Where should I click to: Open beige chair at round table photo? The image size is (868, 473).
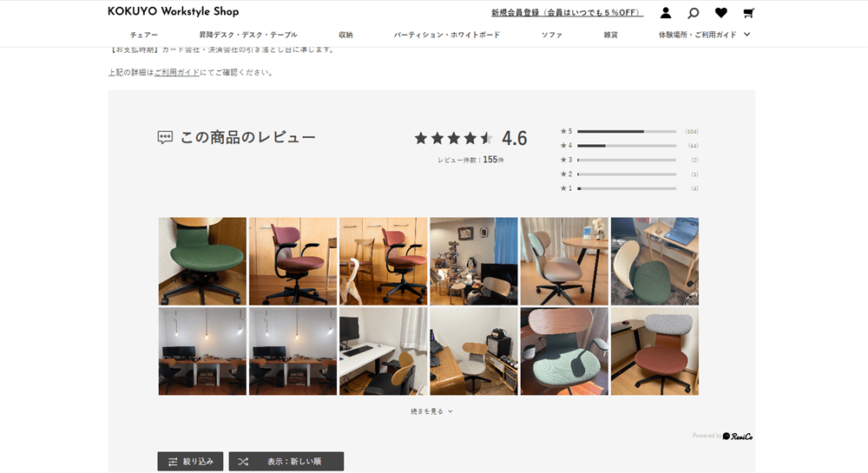(x=564, y=261)
